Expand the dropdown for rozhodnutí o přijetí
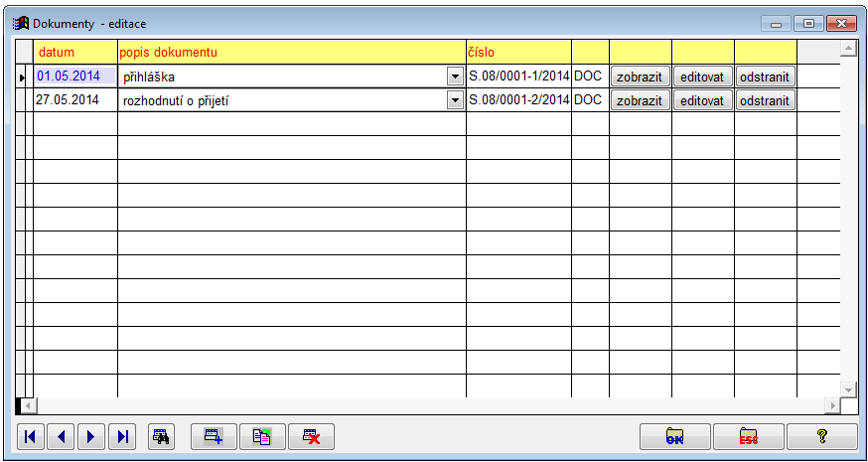 455,100
